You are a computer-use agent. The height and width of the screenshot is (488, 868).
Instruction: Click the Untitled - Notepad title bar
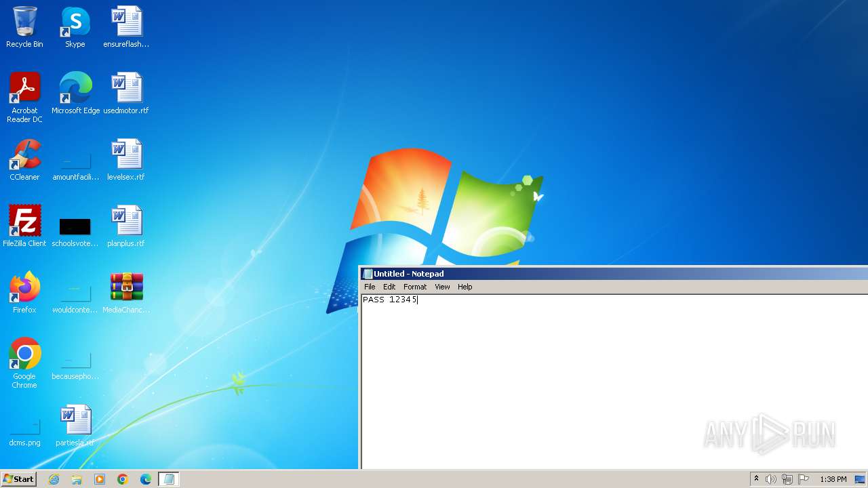click(614, 274)
